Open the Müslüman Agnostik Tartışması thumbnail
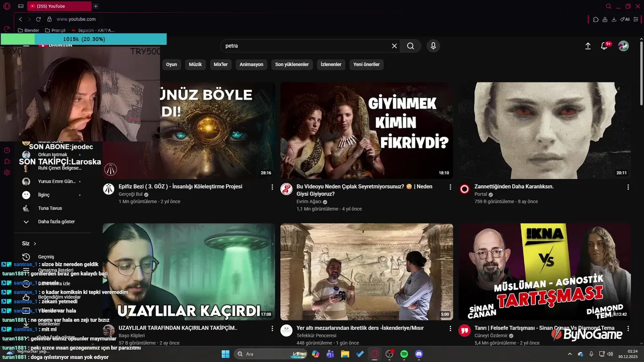The height and width of the screenshot is (362, 644). tap(544, 271)
